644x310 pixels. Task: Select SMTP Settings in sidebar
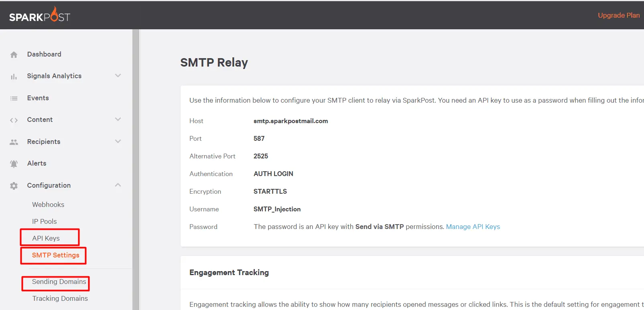pyautogui.click(x=56, y=255)
